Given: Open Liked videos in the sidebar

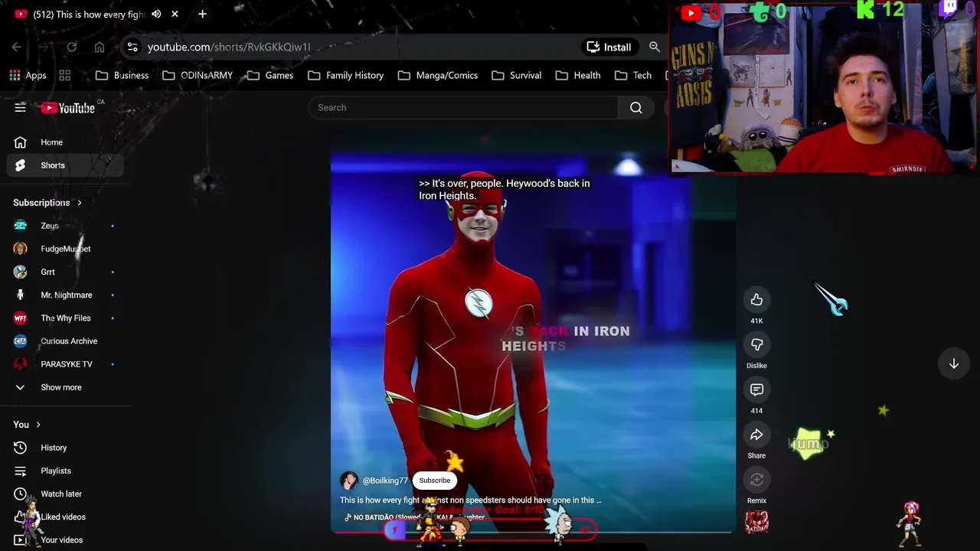Looking at the screenshot, I should point(66,517).
